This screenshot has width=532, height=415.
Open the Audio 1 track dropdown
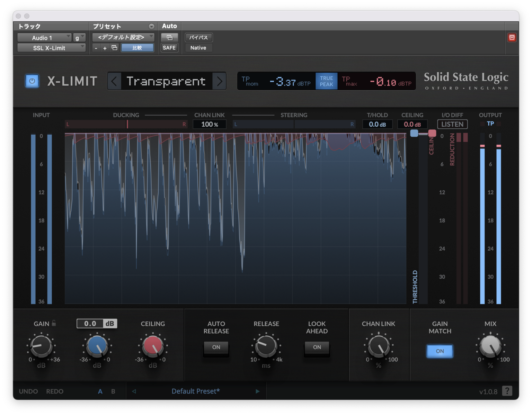pyautogui.click(x=44, y=37)
